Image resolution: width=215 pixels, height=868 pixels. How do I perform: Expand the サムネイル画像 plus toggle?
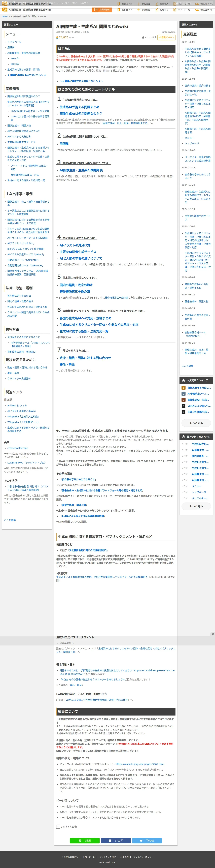pyautogui.click(x=58, y=827)
